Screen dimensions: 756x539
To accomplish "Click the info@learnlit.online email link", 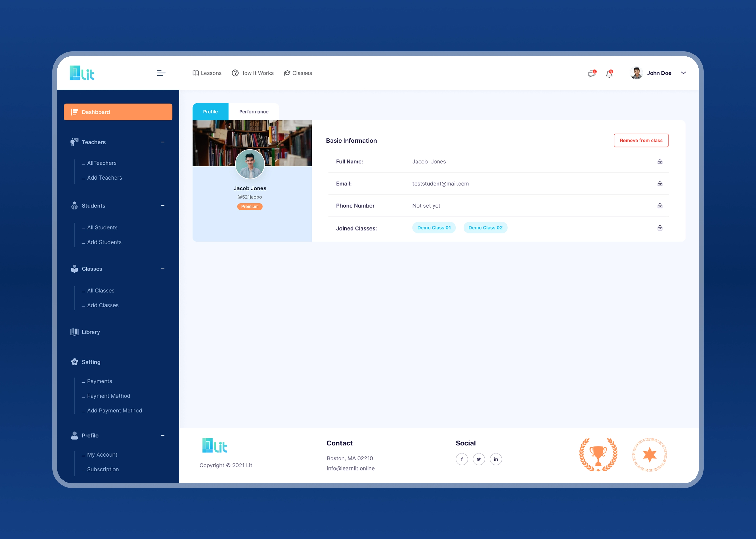I will (351, 468).
